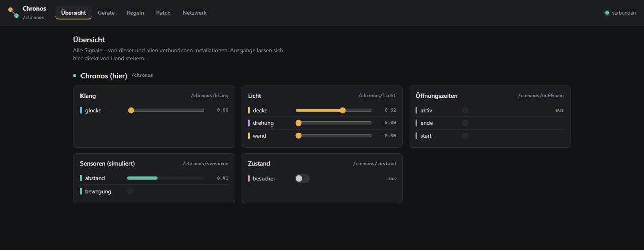Viewport: 644px width, 250px height.
Task: Open the Netzwerk tab
Action: pyautogui.click(x=194, y=13)
